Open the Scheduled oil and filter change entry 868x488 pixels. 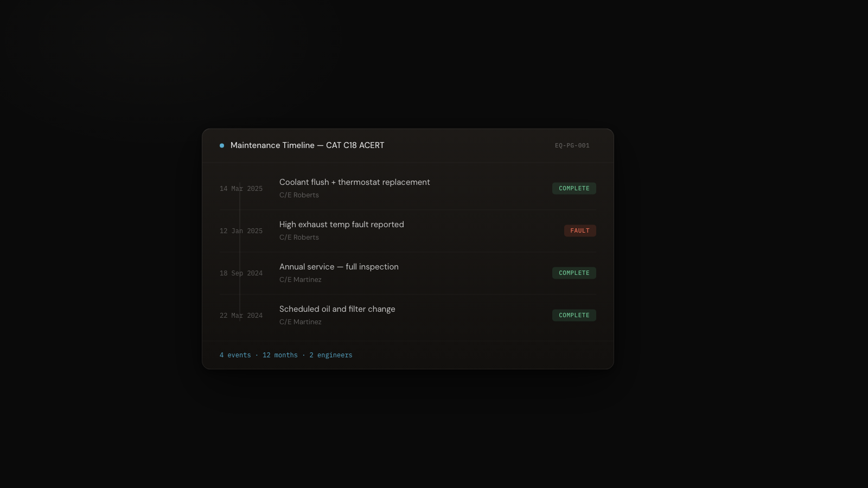pos(337,309)
